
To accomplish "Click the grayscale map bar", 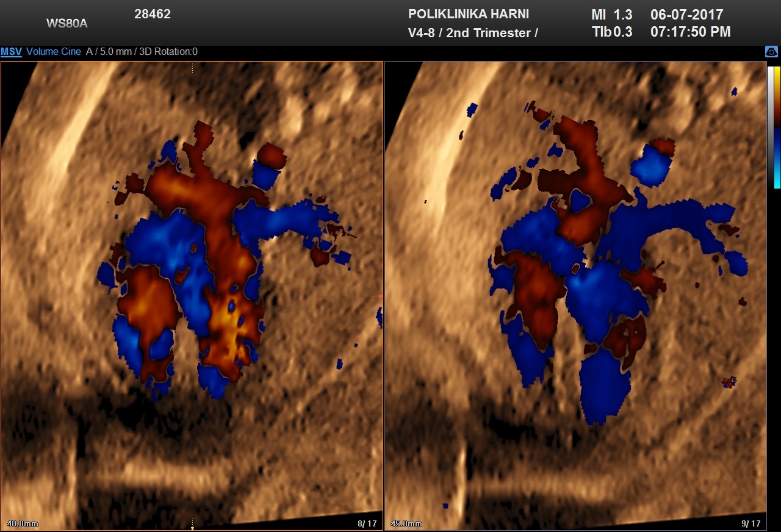I will [x=770, y=127].
